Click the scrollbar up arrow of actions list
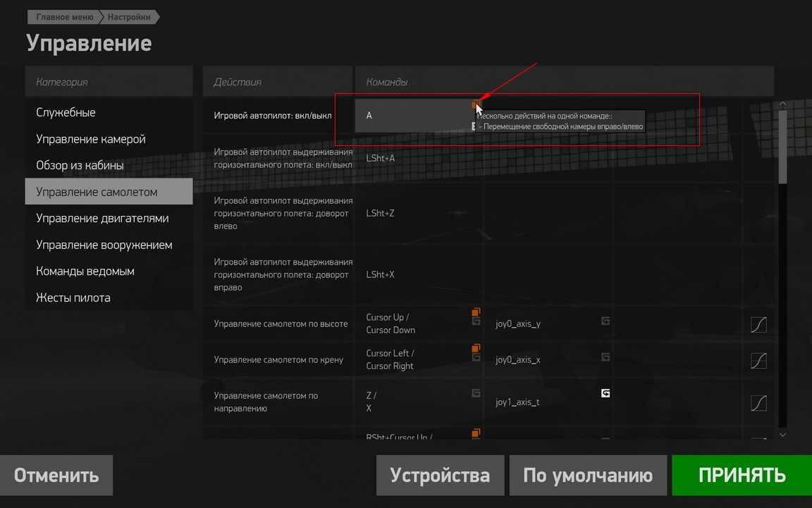Screen dimensions: 812x508 coord(782,104)
